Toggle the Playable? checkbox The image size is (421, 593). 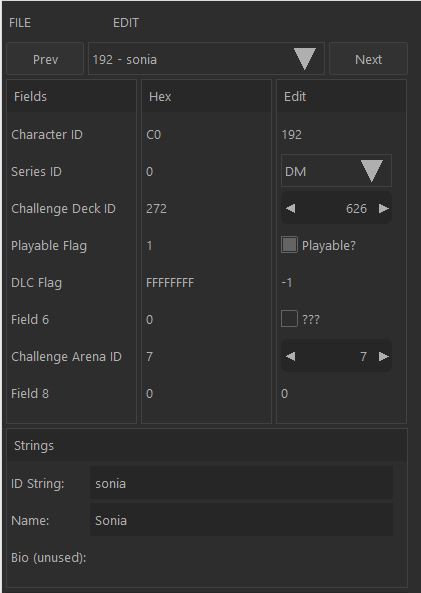[x=289, y=245]
